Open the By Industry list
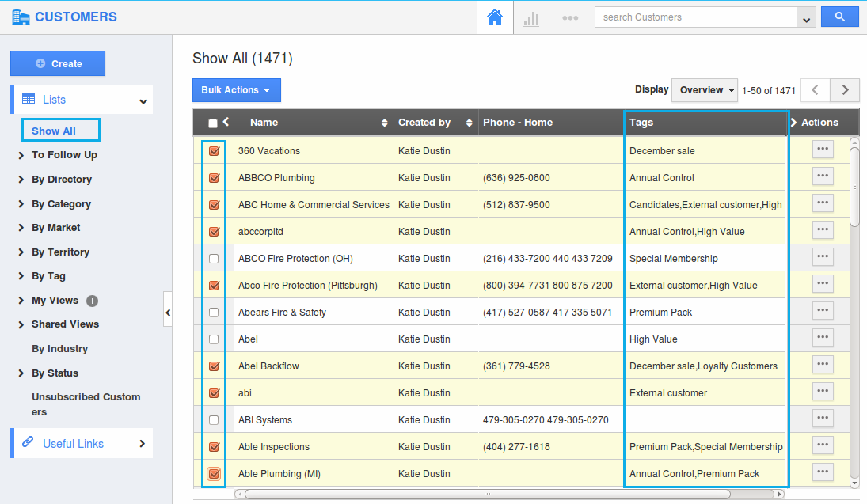 pos(59,349)
